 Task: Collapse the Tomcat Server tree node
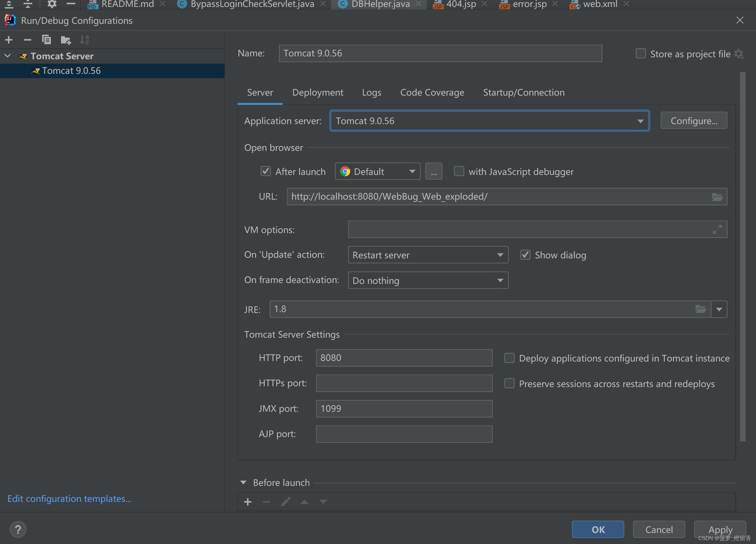tap(8, 56)
